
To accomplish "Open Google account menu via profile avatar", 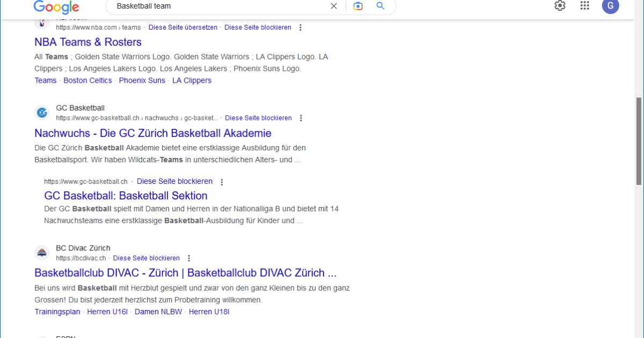I will [x=610, y=7].
